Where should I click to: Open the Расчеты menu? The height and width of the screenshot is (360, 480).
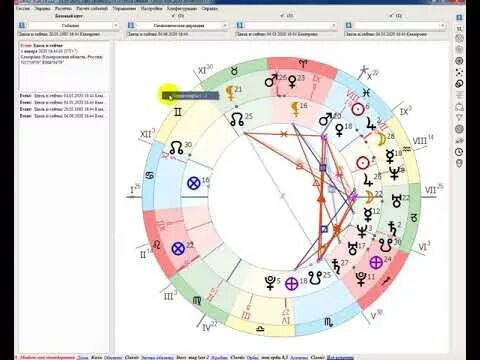[x=64, y=9]
